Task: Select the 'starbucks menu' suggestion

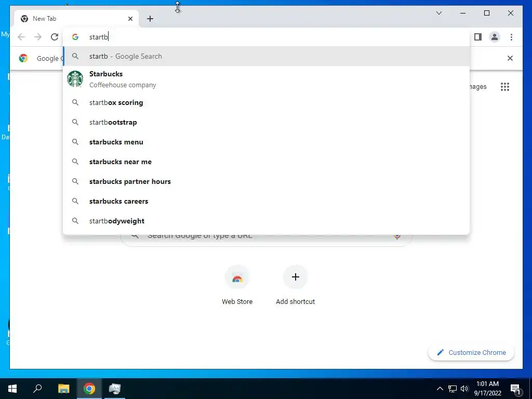Action: (267, 142)
